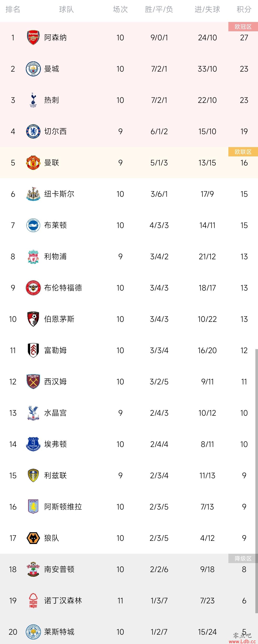
Task: Click the 降级区 relegation label
Action: click(x=243, y=558)
